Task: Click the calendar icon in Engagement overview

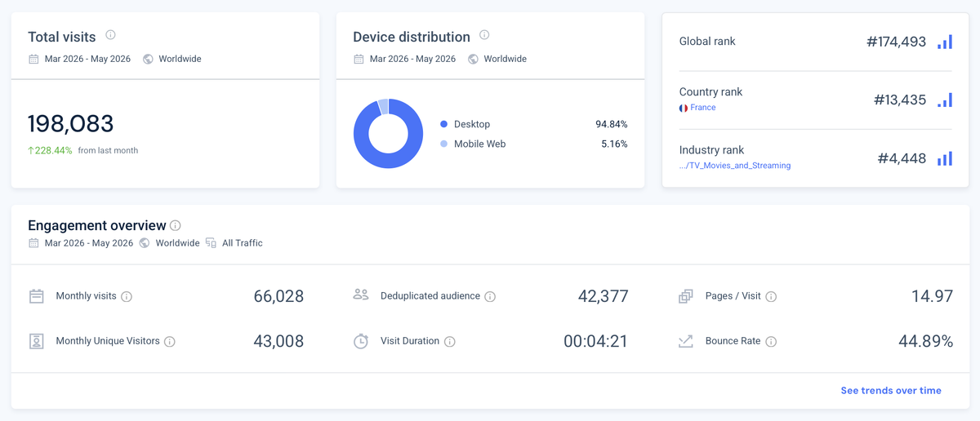Action: pos(33,243)
